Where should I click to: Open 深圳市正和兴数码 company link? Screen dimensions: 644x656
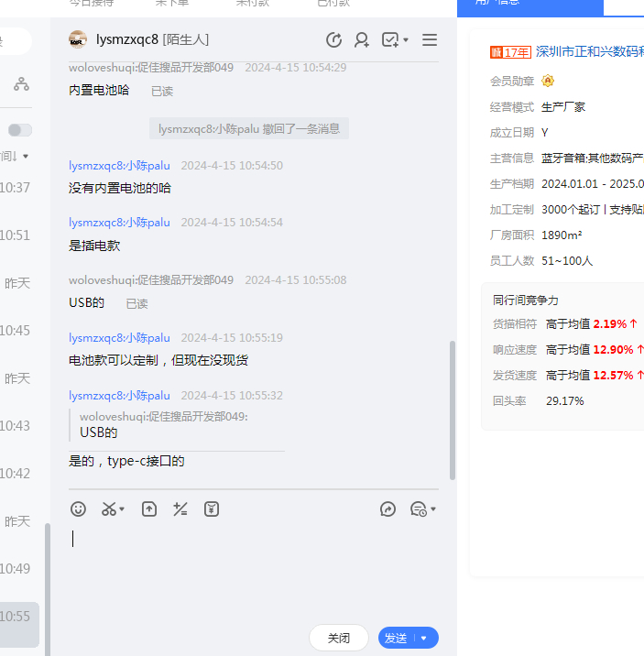click(x=590, y=51)
